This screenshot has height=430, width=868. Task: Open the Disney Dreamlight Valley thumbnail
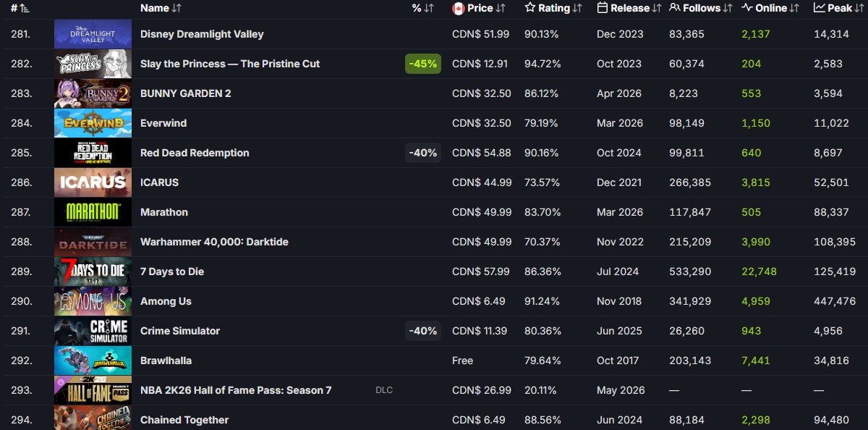(x=93, y=34)
